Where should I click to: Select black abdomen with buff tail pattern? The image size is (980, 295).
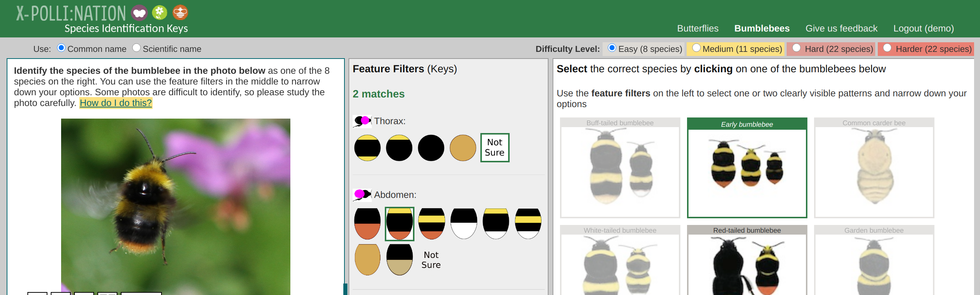[x=399, y=259]
